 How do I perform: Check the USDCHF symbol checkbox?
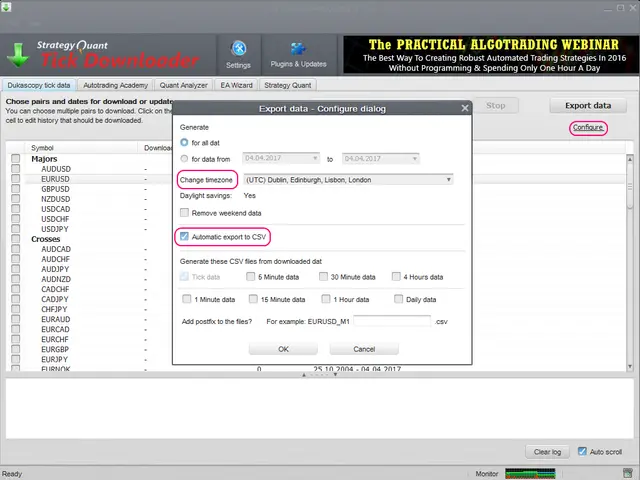point(16,218)
